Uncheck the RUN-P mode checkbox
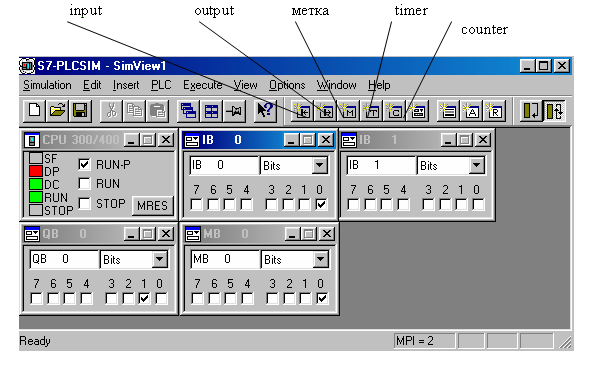This screenshot has height=367, width=599. pyautogui.click(x=84, y=165)
